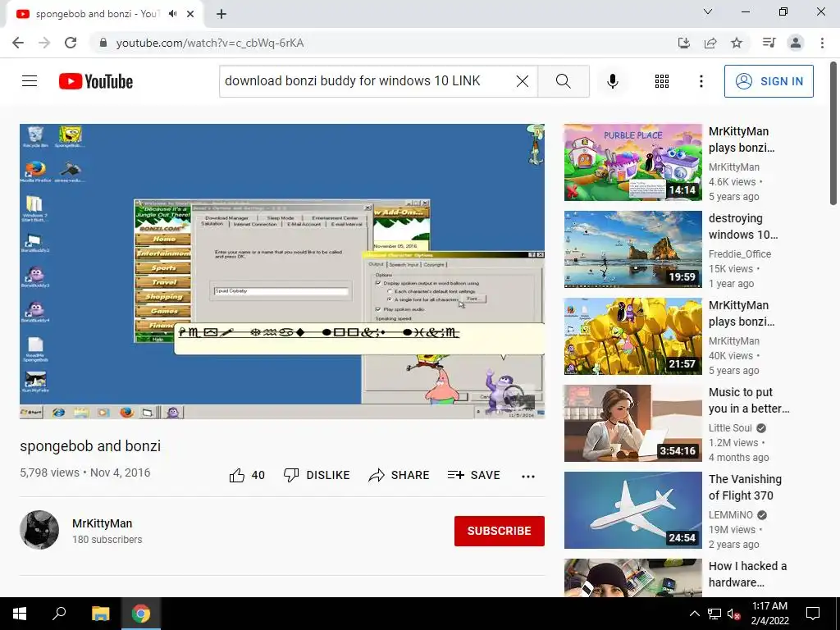Show hidden tray icons chevron
The image size is (840, 630).
pyautogui.click(x=694, y=614)
